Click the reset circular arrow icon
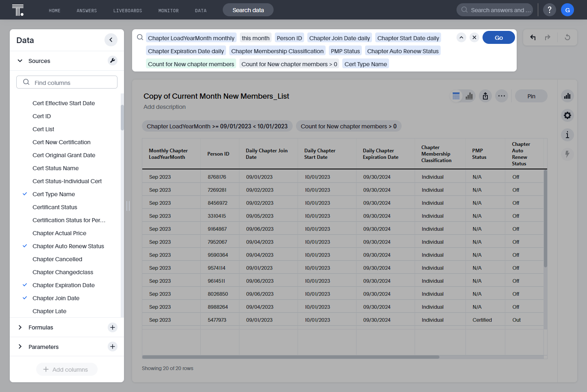This screenshot has width=587, height=392. click(x=567, y=37)
